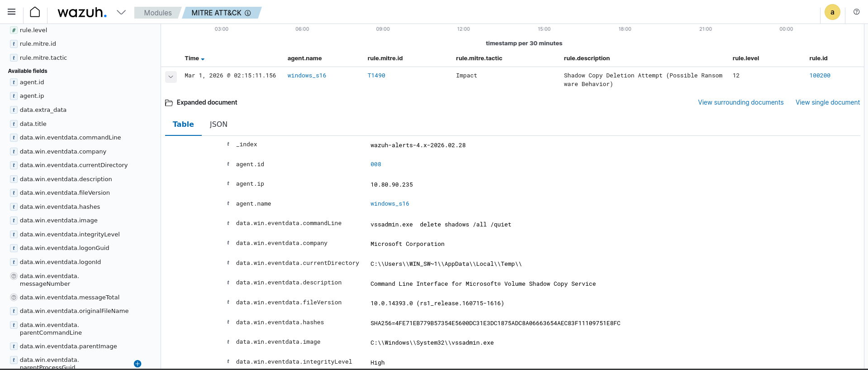The width and height of the screenshot is (868, 370).
Task: Click the unknown-type icon beside data.win.eventdata.messageTotal
Action: (x=14, y=298)
